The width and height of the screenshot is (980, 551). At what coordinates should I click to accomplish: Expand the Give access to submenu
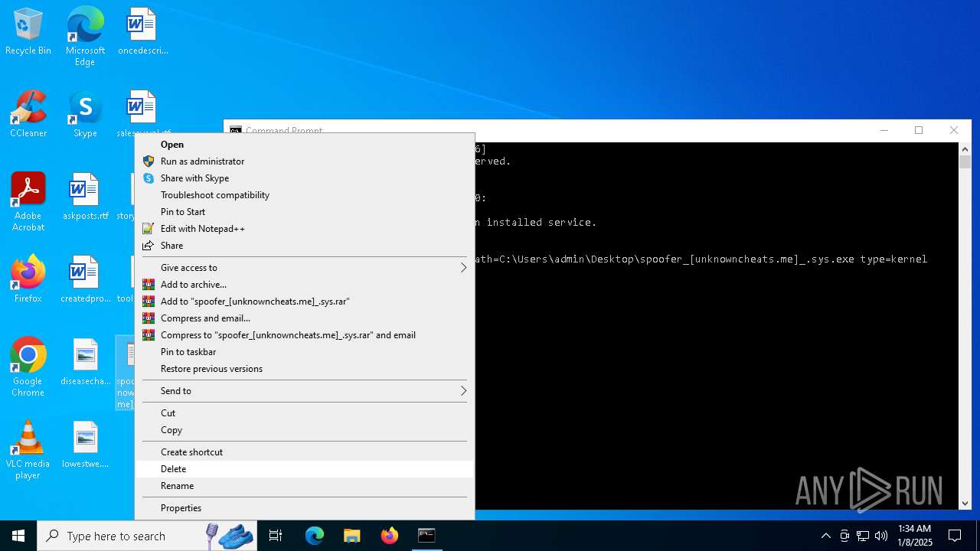(x=304, y=268)
